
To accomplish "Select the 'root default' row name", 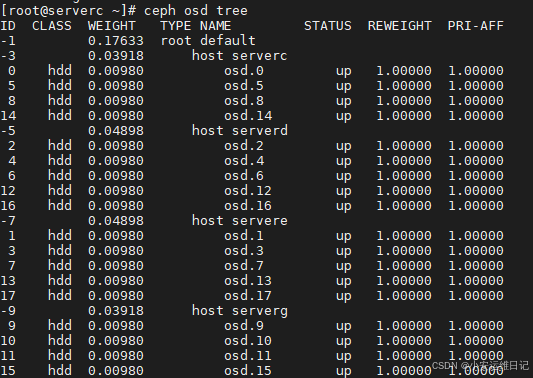I will pos(208,41).
